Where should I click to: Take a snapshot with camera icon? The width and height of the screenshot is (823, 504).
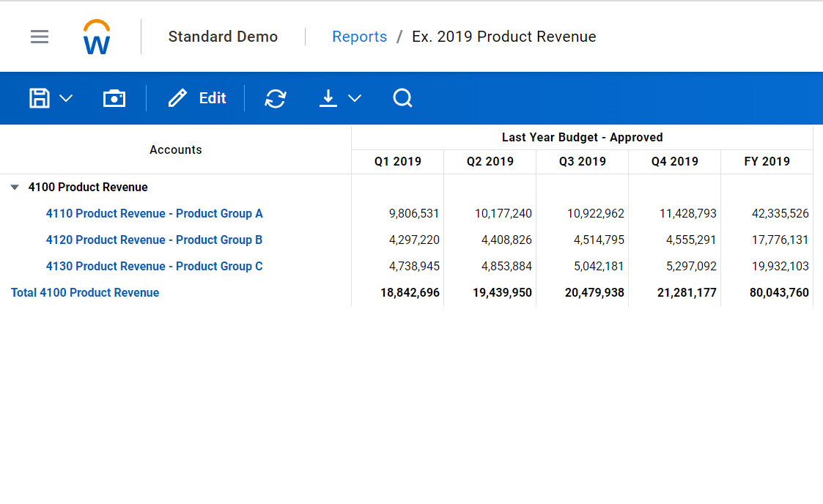114,98
